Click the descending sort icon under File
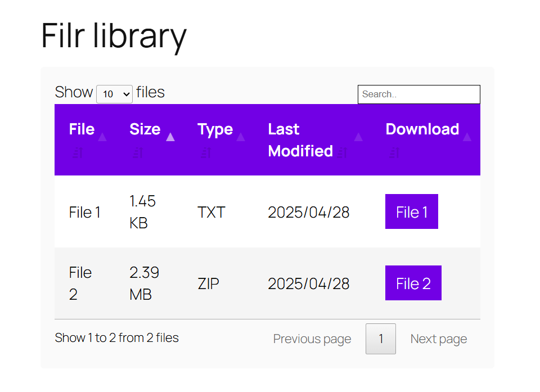 point(78,152)
